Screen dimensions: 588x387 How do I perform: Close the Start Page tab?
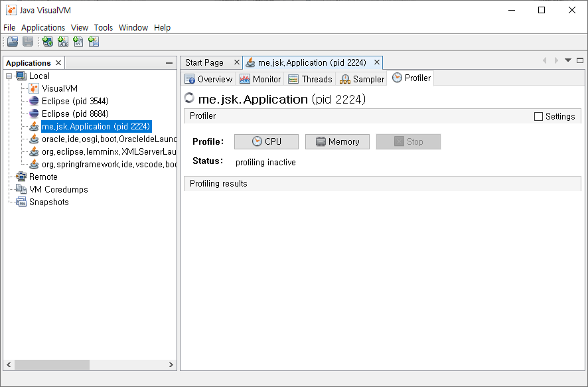pyautogui.click(x=237, y=62)
